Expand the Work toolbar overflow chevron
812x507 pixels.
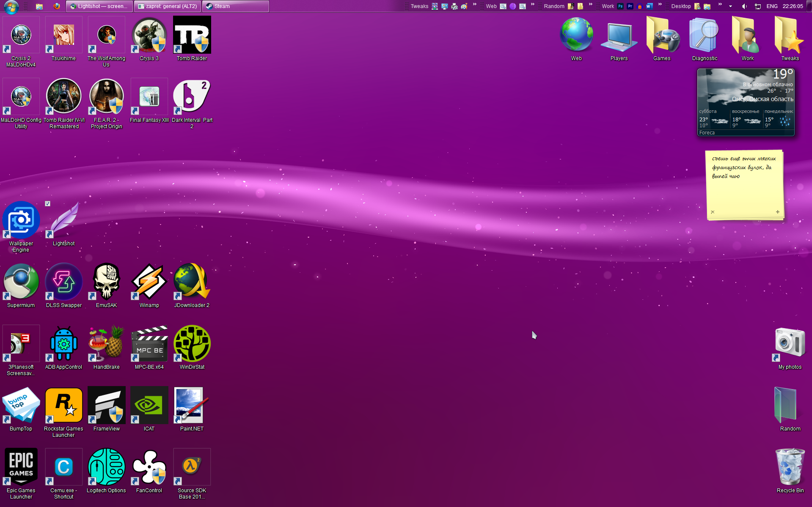point(660,5)
